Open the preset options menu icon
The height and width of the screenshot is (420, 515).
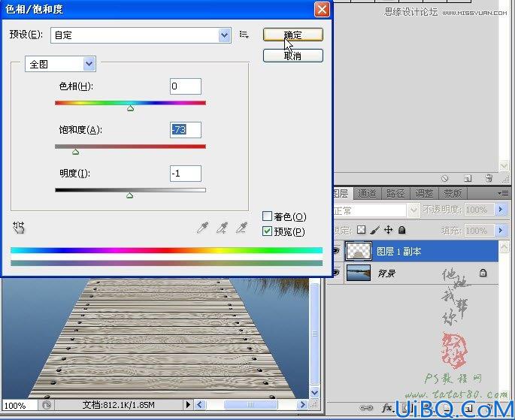(244, 35)
